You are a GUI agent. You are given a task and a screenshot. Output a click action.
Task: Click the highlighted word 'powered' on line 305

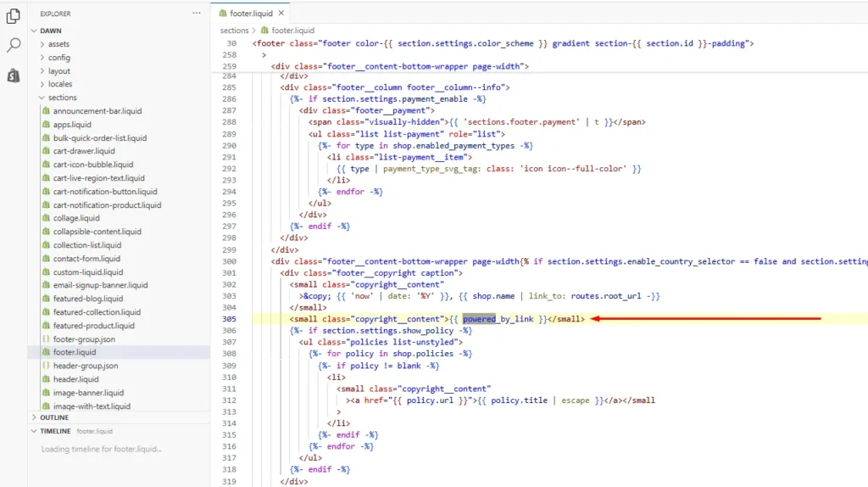(479, 319)
